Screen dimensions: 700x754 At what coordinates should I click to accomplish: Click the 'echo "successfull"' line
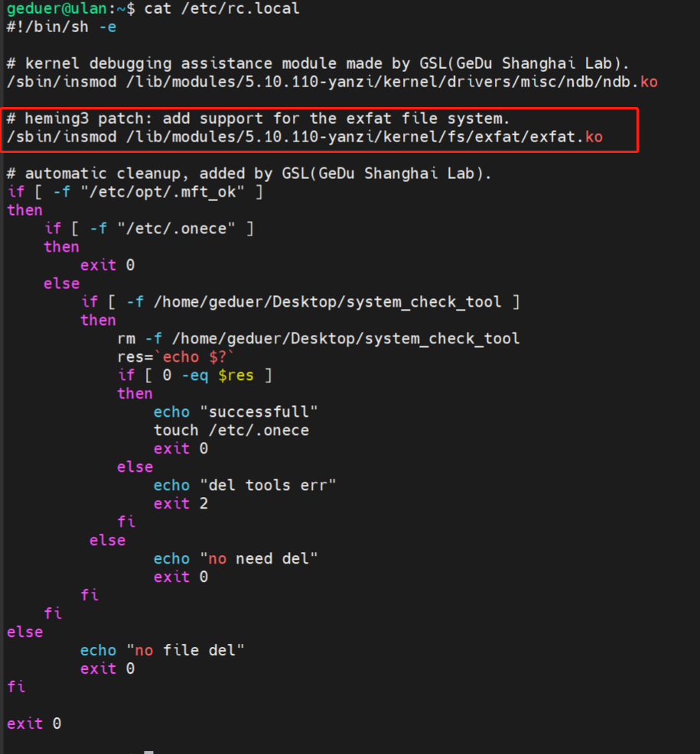coord(236,412)
